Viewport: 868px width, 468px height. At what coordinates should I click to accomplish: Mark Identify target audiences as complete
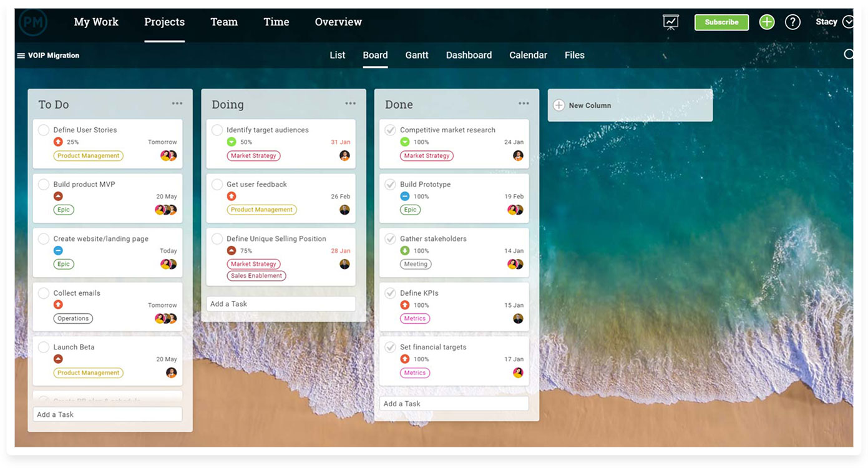coord(217,130)
